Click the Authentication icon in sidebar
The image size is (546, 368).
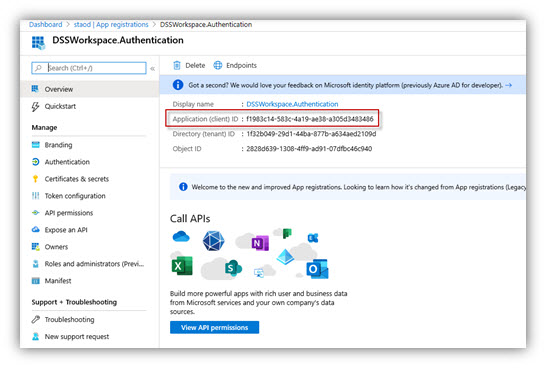tap(36, 162)
